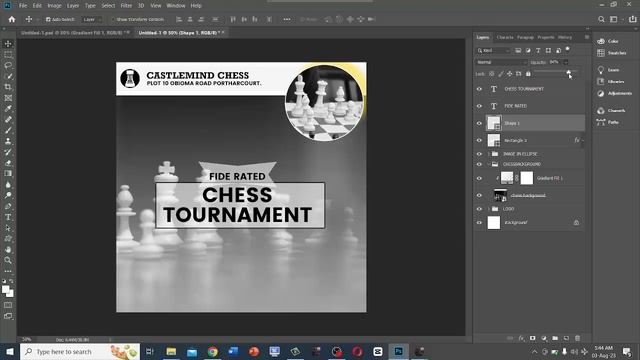Open the Opacity value dropdown arrow
The width and height of the screenshot is (640, 360).
(566, 62)
